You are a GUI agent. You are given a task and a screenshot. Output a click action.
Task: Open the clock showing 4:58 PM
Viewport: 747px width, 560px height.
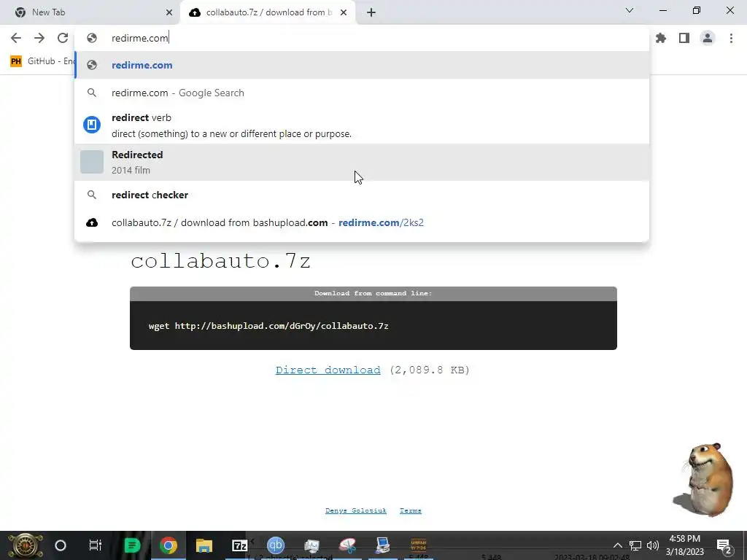tap(684, 545)
